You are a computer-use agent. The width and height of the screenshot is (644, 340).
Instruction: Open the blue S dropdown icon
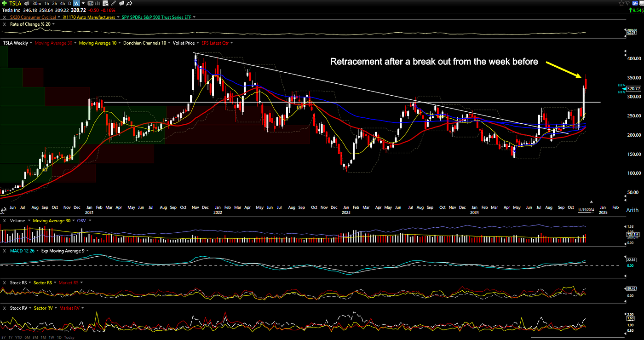click(635, 3)
